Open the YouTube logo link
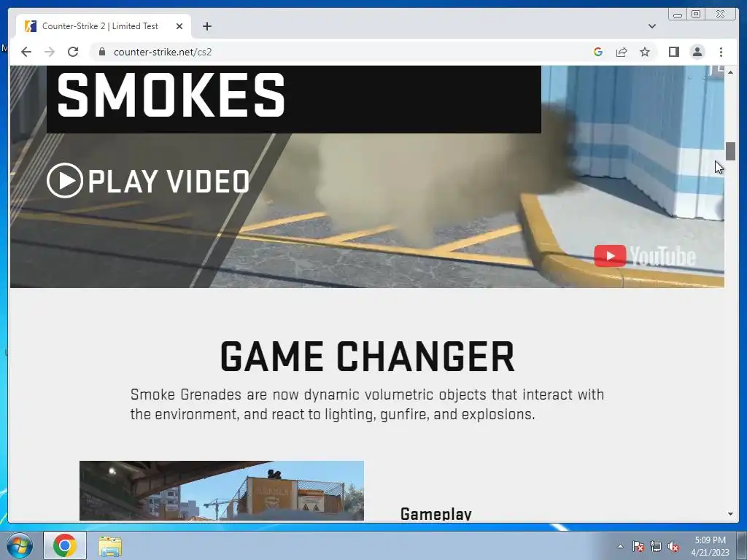 point(645,256)
